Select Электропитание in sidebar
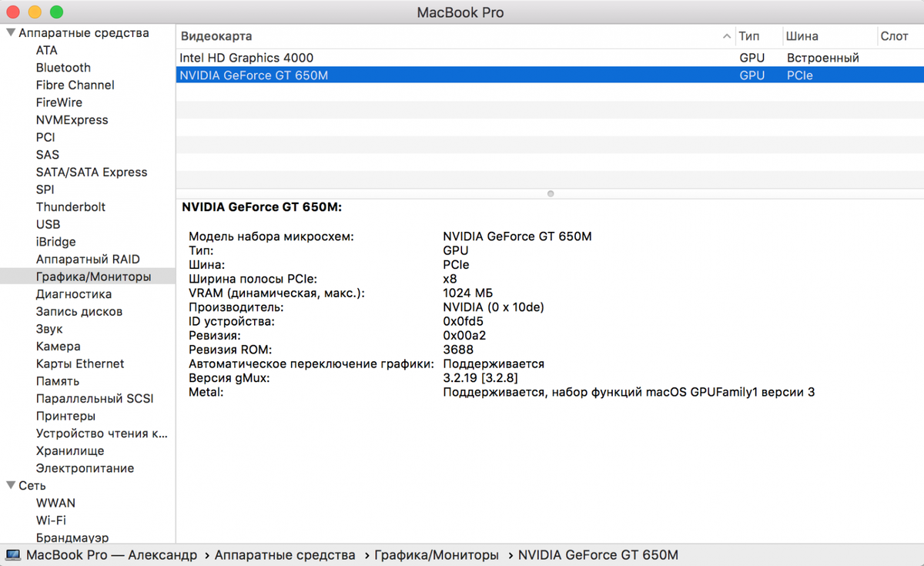The height and width of the screenshot is (566, 924). pos(85,468)
